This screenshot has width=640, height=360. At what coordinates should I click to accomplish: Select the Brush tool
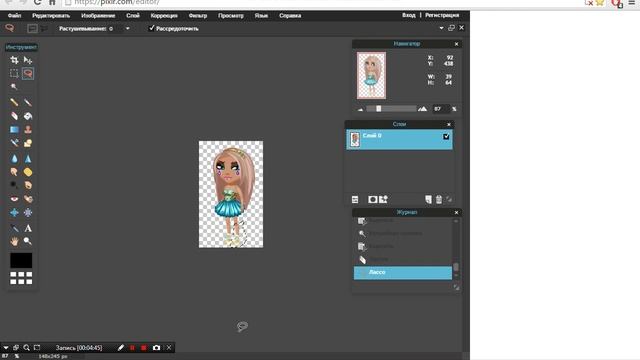[x=28, y=102]
